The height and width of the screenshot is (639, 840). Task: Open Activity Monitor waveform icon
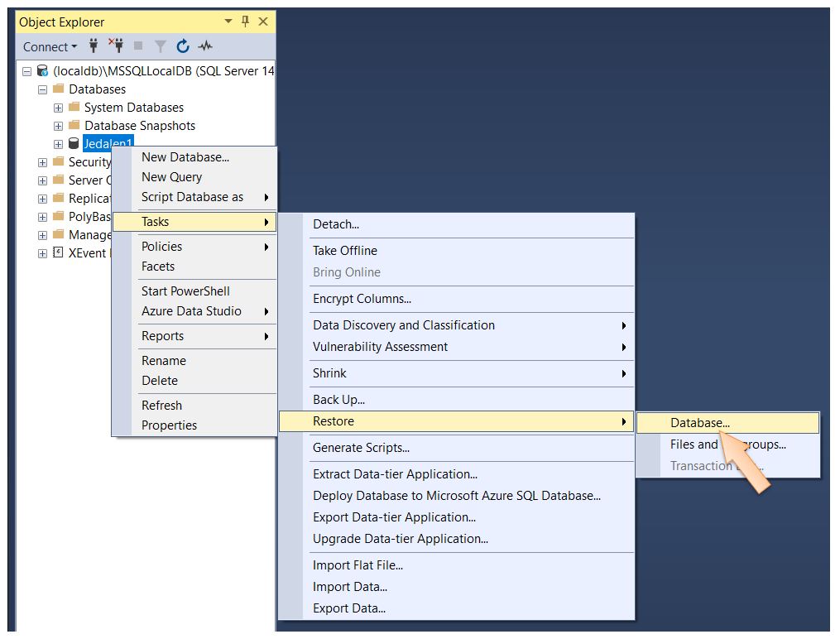[205, 46]
